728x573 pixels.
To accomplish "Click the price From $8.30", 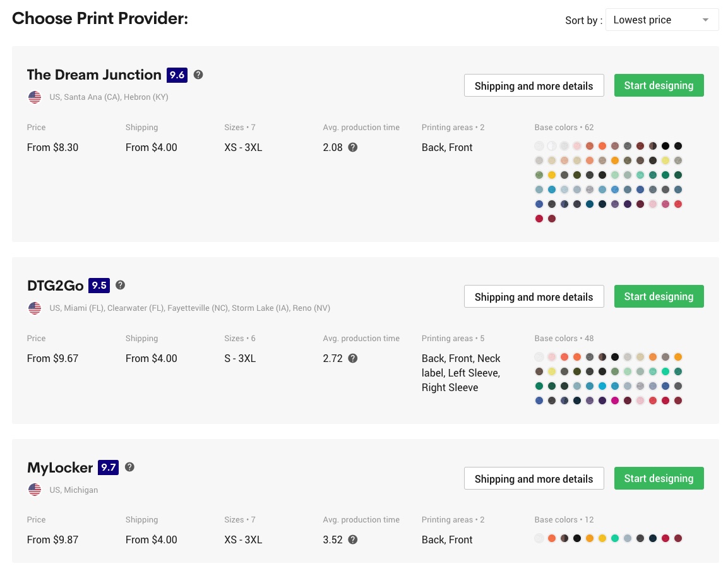I will pos(52,147).
